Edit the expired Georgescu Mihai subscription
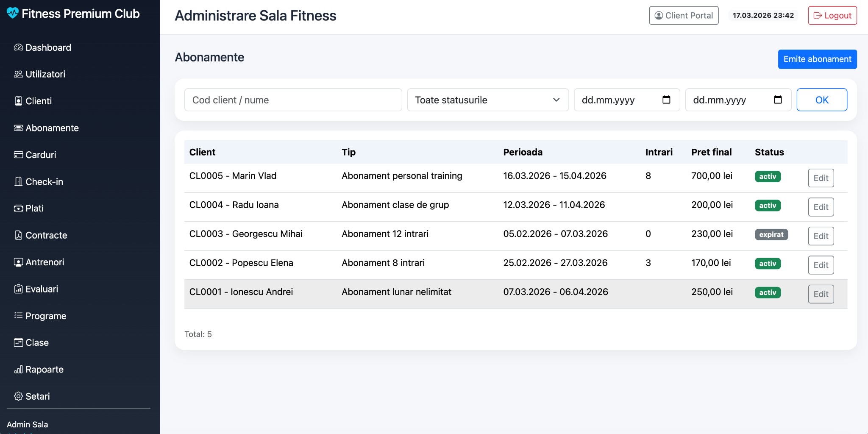 (821, 236)
